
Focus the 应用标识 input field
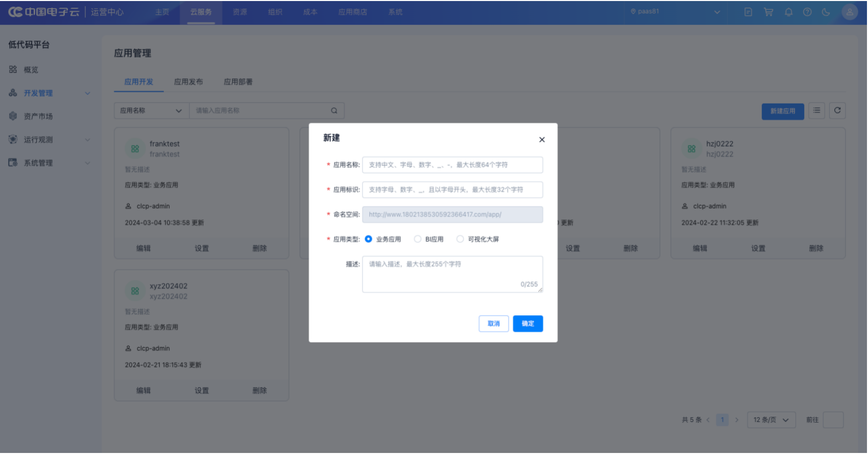tap(452, 190)
